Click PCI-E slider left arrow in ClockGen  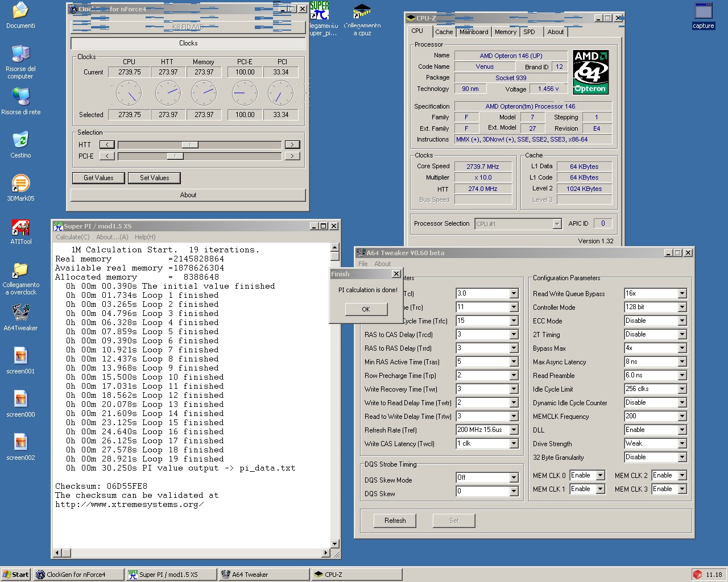[107, 156]
